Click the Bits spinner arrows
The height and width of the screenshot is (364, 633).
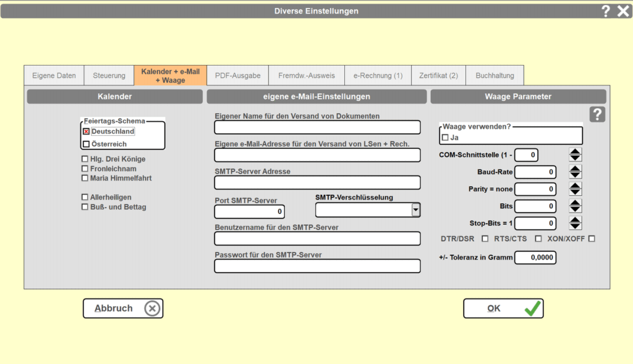pos(575,206)
